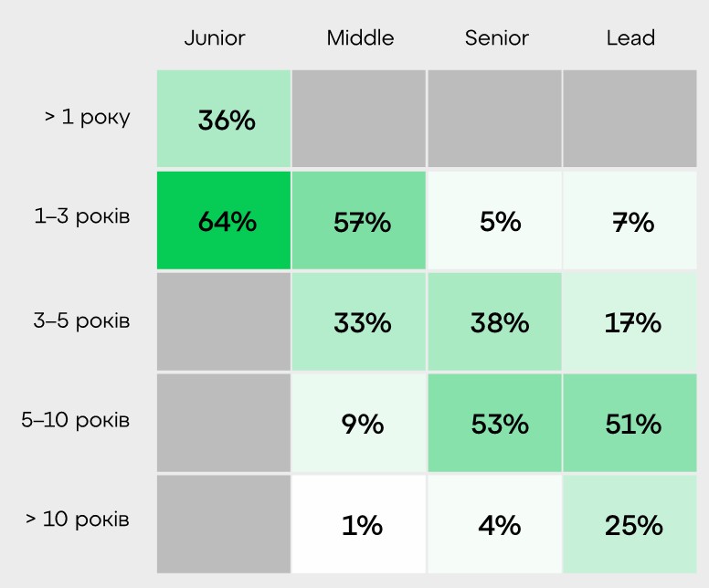Select the '> 10 років' row label
Image resolution: width=709 pixels, height=588 pixels.
tap(78, 520)
